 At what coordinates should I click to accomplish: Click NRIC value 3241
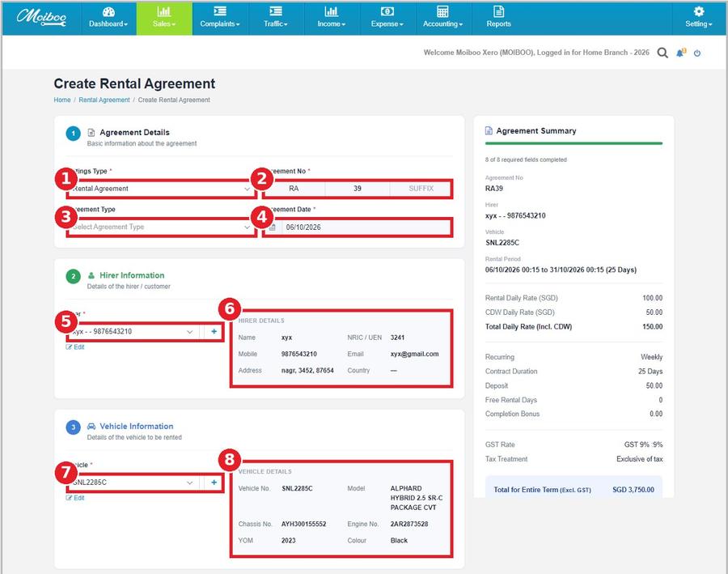[397, 338]
